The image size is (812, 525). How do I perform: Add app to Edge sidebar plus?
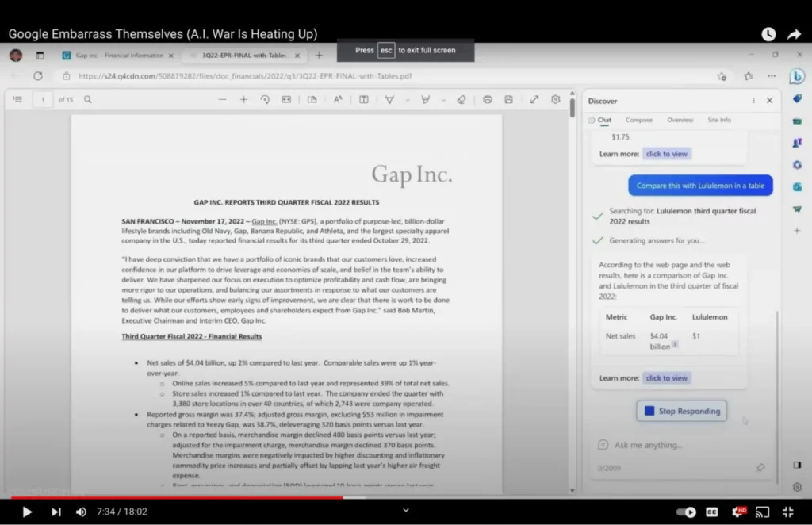[x=797, y=231]
